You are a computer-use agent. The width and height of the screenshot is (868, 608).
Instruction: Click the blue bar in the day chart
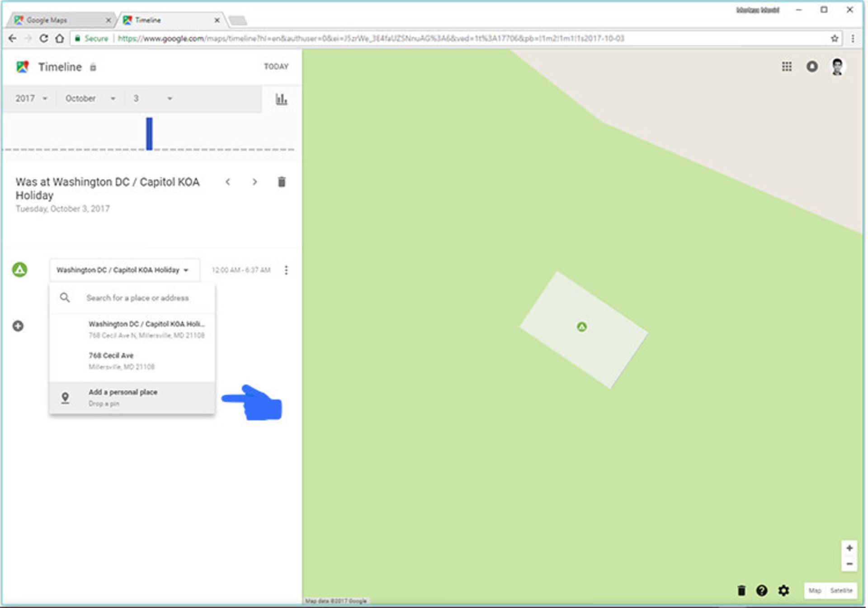tap(149, 134)
